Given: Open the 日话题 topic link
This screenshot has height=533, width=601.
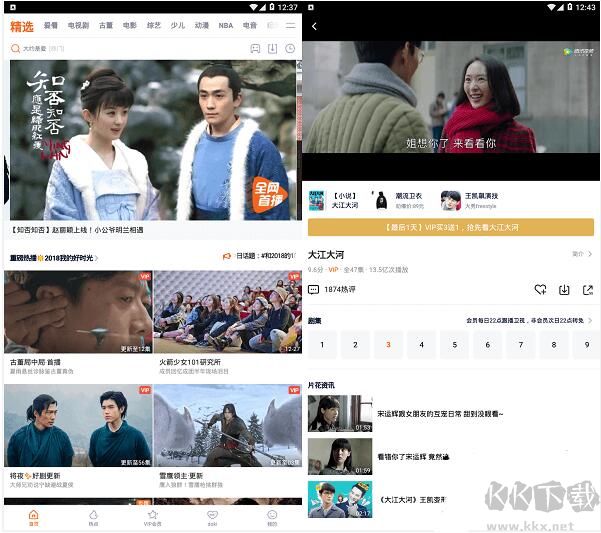Looking at the screenshot, I should (265, 256).
